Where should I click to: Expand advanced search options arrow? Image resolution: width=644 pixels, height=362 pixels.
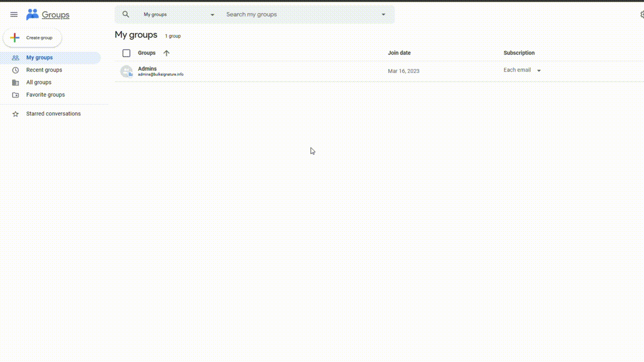tap(383, 15)
